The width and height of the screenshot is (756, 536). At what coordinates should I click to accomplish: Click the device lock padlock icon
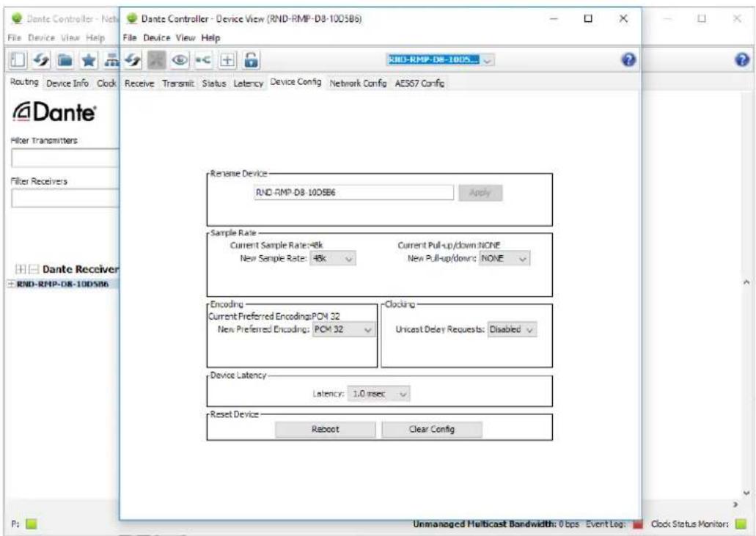click(x=252, y=60)
